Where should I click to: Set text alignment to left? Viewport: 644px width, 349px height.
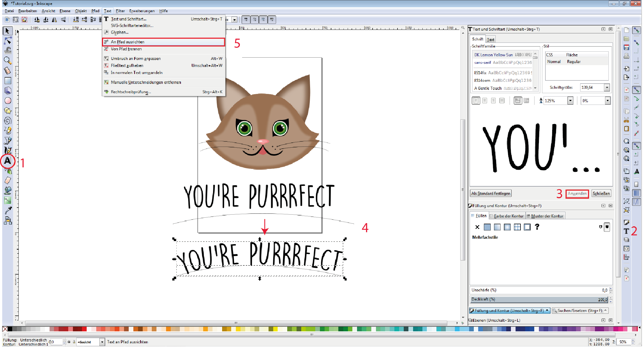[x=476, y=101]
